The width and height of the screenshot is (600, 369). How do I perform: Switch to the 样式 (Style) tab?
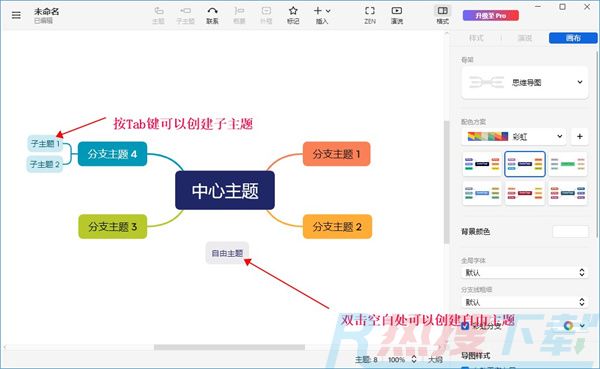pyautogui.click(x=476, y=38)
